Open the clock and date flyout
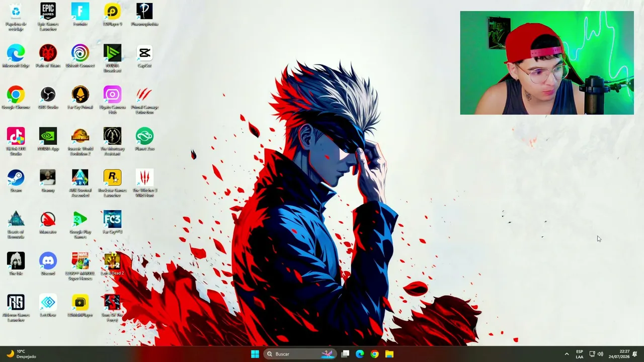The height and width of the screenshot is (362, 644). click(619, 354)
